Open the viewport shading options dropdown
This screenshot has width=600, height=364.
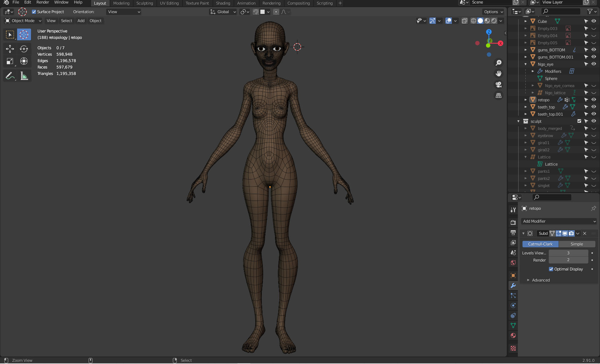click(501, 21)
